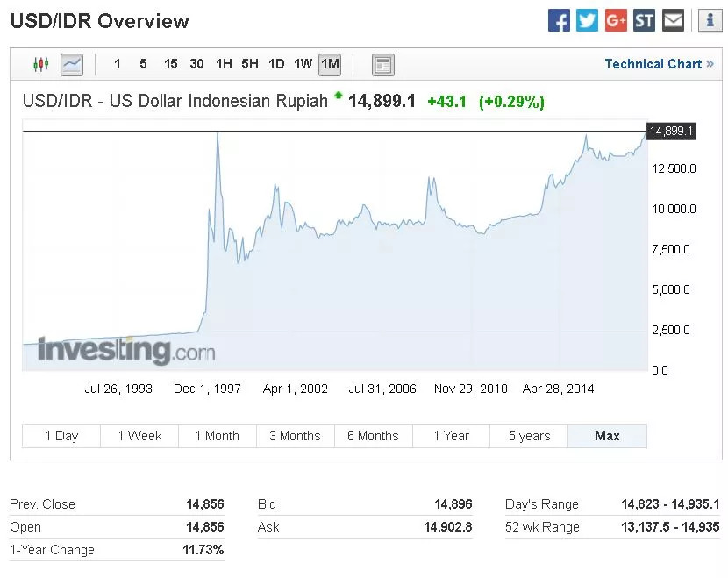Show the Max range
The width and height of the screenshot is (728, 578).
pyautogui.click(x=607, y=436)
